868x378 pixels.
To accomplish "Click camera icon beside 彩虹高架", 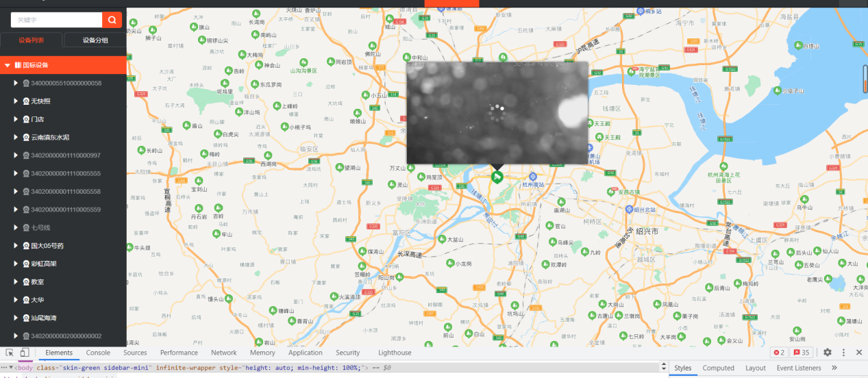I will click(x=26, y=264).
